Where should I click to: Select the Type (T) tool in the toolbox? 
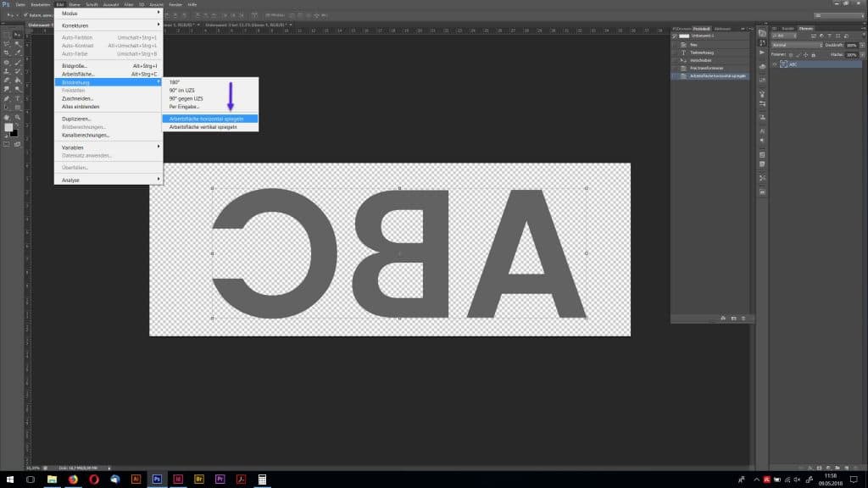click(18, 98)
